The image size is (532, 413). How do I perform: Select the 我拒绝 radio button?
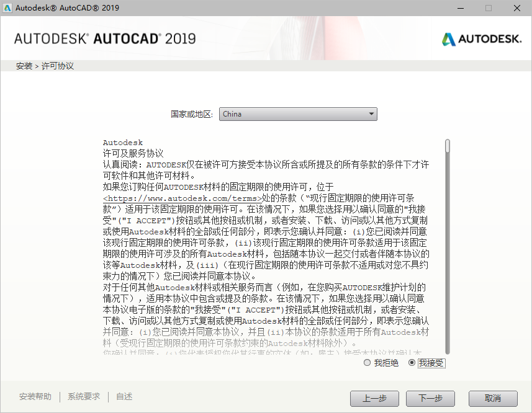click(x=367, y=363)
